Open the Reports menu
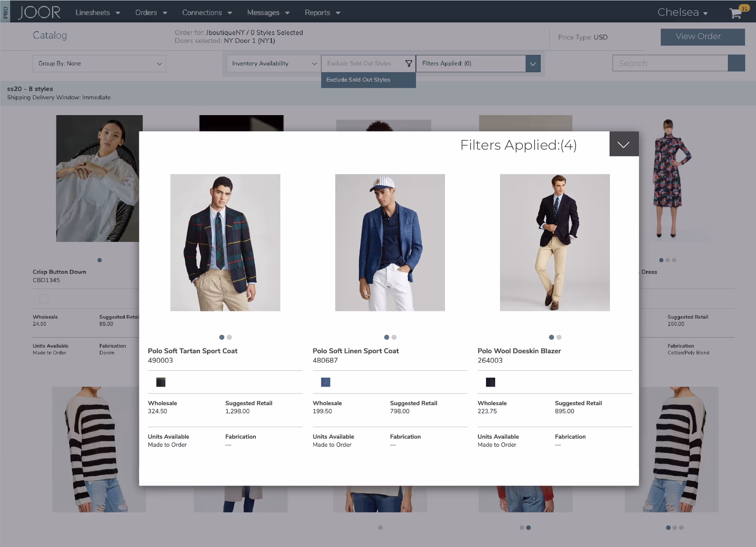 coord(322,12)
